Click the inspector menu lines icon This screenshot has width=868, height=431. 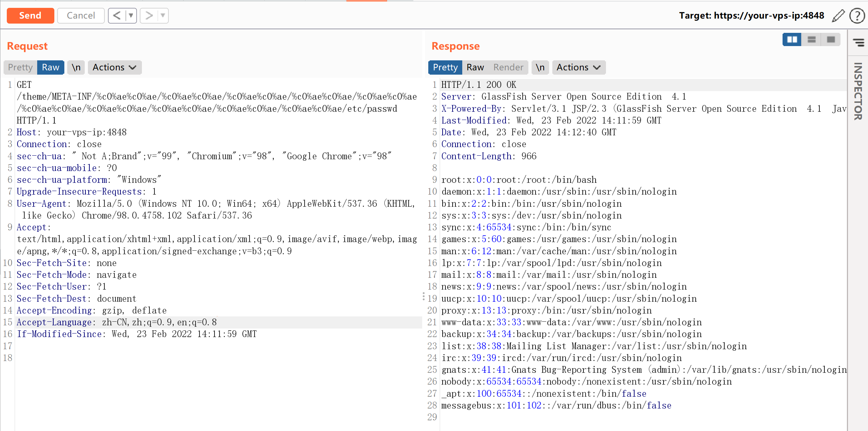click(859, 42)
